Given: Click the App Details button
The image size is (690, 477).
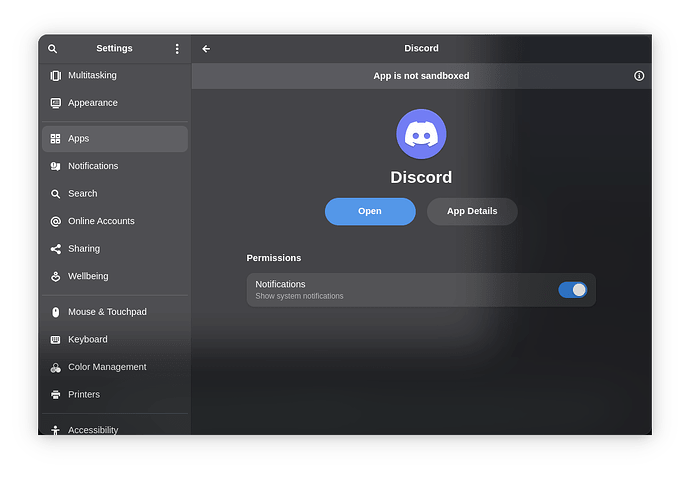Looking at the screenshot, I should tap(472, 212).
